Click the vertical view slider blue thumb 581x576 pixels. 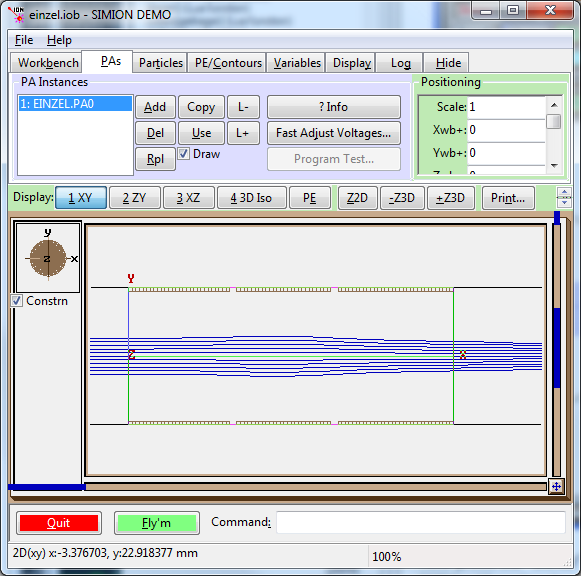pos(557,348)
